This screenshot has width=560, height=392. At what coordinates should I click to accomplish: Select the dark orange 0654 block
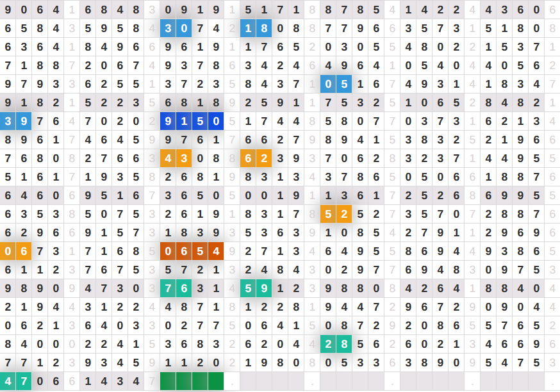(x=192, y=251)
